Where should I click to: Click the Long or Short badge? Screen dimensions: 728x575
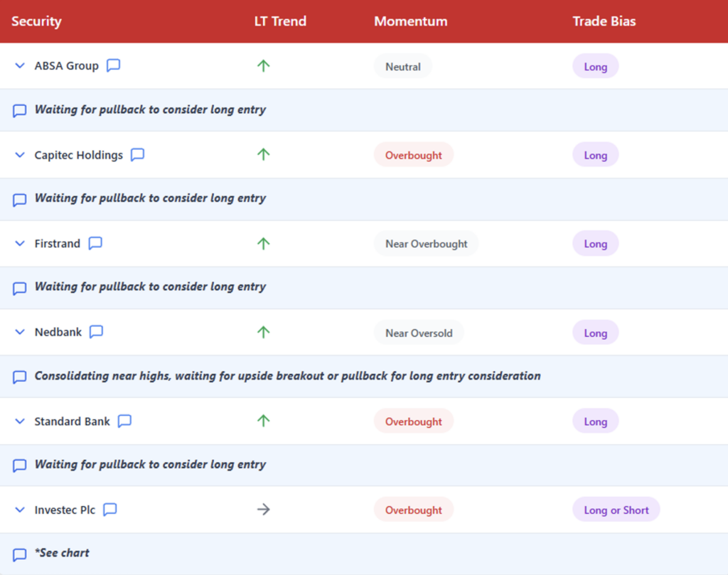616,510
